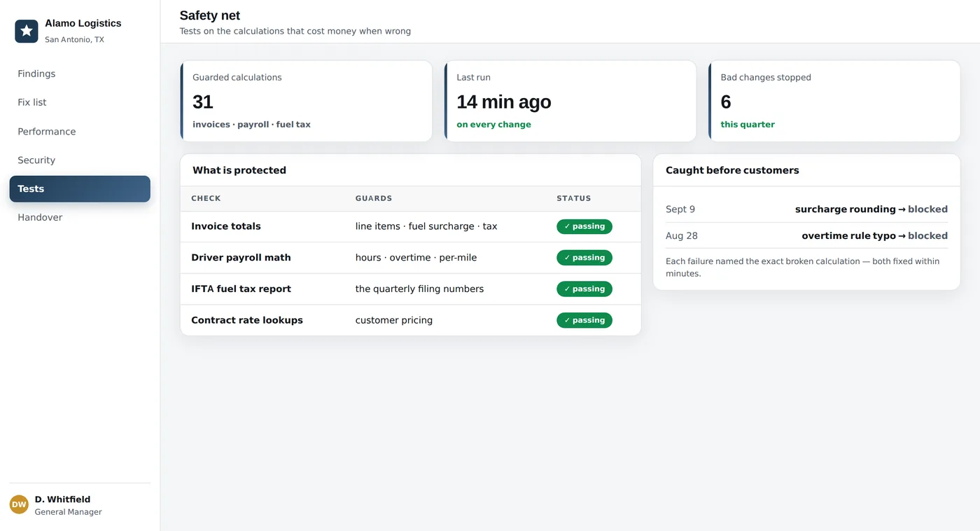Click the CHECK column header
The image size is (980, 531).
coord(206,198)
